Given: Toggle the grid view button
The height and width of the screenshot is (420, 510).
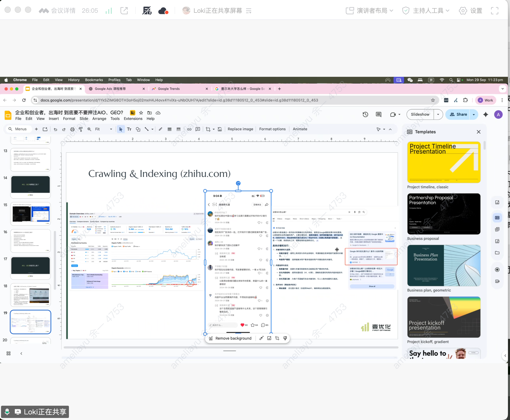Looking at the screenshot, I should pos(8,353).
